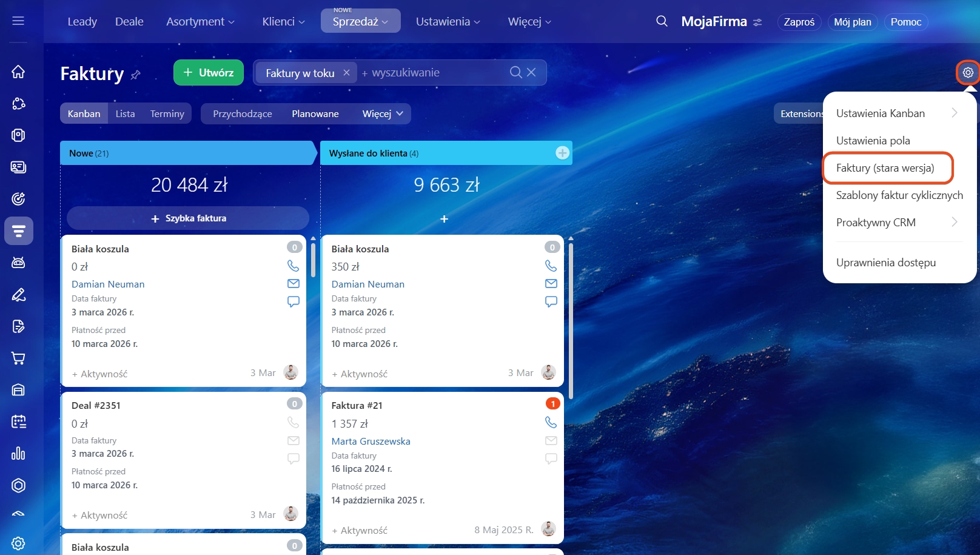Open Damian Neuman link in Nowe column
The width and height of the screenshot is (980, 555).
(108, 284)
